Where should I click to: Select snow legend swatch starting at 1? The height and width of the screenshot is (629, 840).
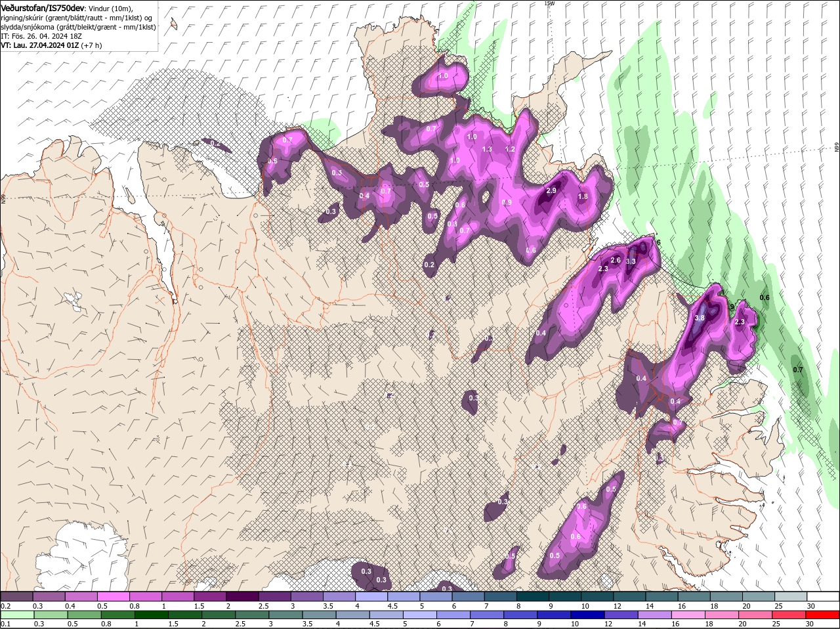coord(178,596)
